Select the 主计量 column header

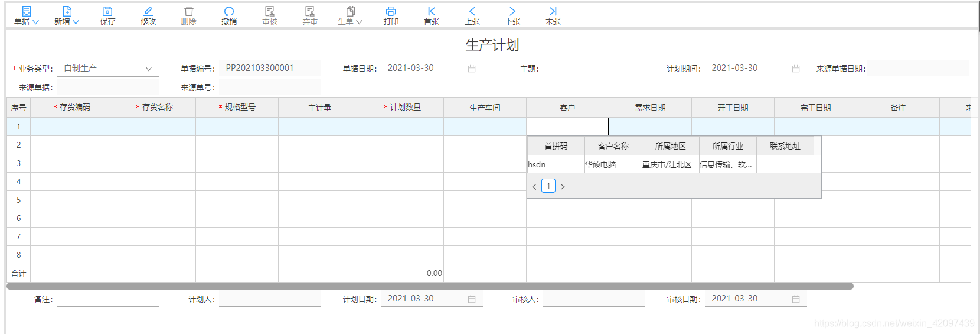tap(319, 108)
